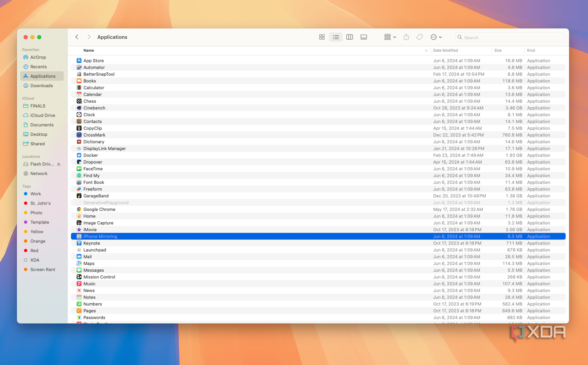
Task: Select the Passwords application row
Action: [x=318, y=318]
